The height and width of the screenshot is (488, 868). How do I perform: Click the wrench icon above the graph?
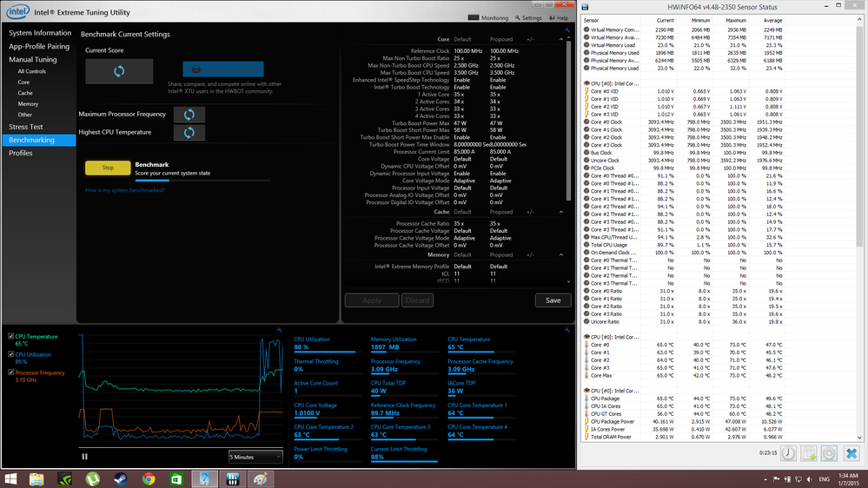(x=280, y=330)
